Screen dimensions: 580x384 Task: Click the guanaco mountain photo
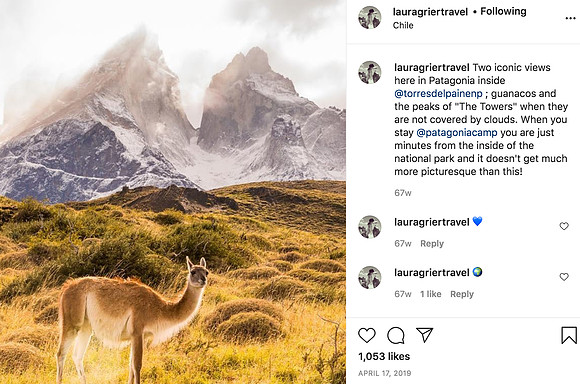click(x=173, y=192)
